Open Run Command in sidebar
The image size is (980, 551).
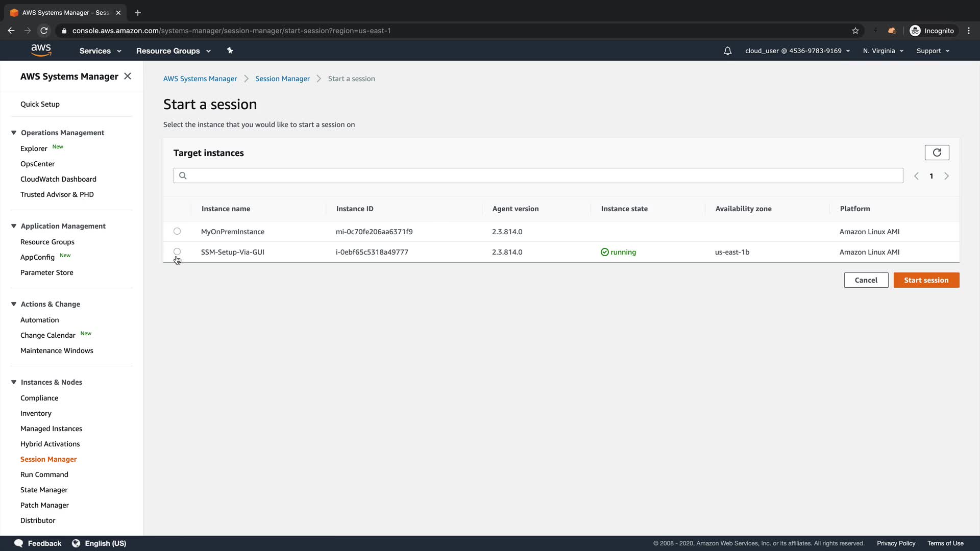[44, 474]
